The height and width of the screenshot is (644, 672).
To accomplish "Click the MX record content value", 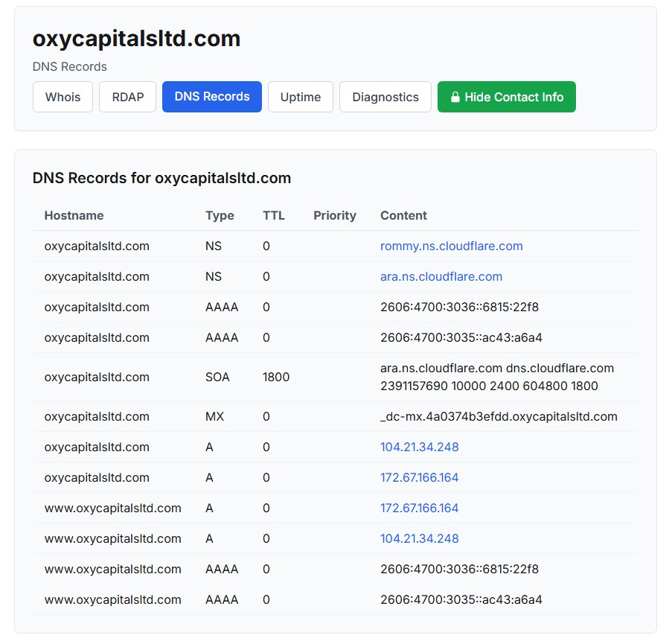I will click(x=498, y=416).
